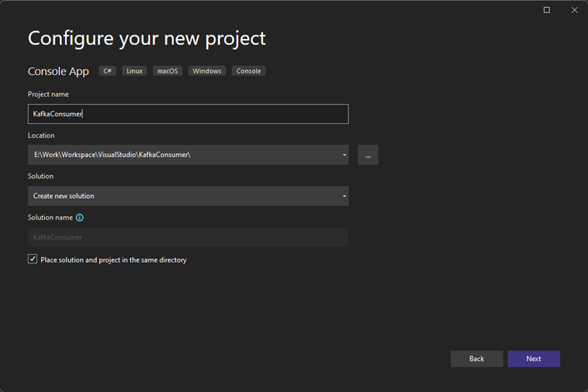
Task: Click the Solution name info icon
Action: point(80,217)
